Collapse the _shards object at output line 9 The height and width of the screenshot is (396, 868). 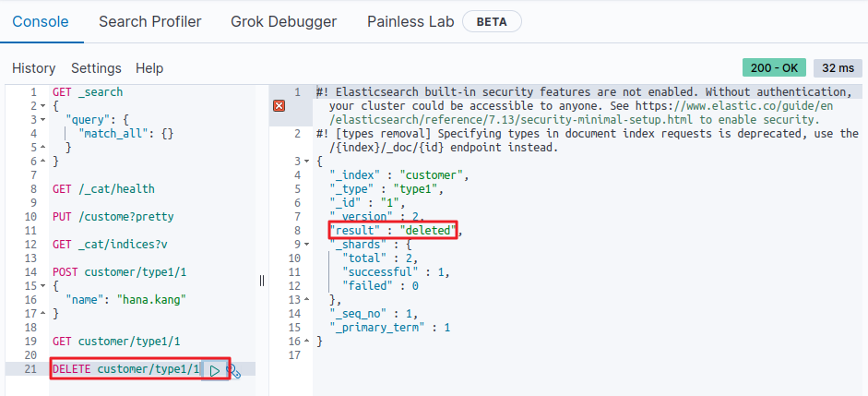[x=307, y=245]
